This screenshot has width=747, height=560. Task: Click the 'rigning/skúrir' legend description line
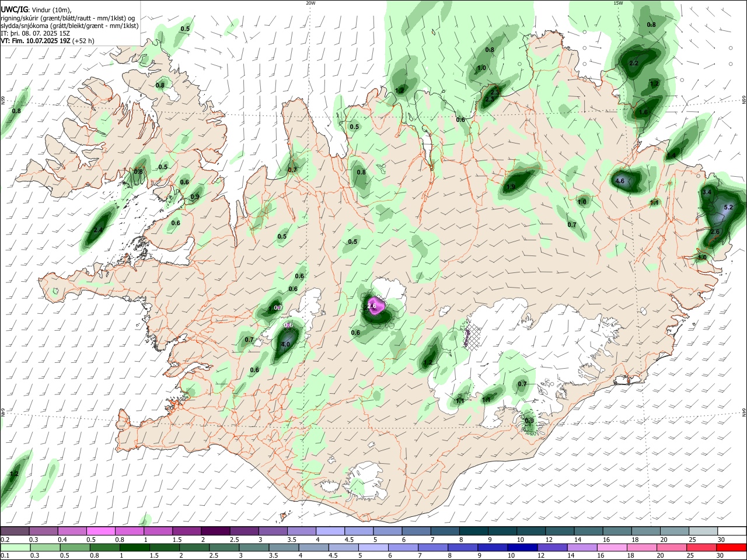click(x=68, y=17)
